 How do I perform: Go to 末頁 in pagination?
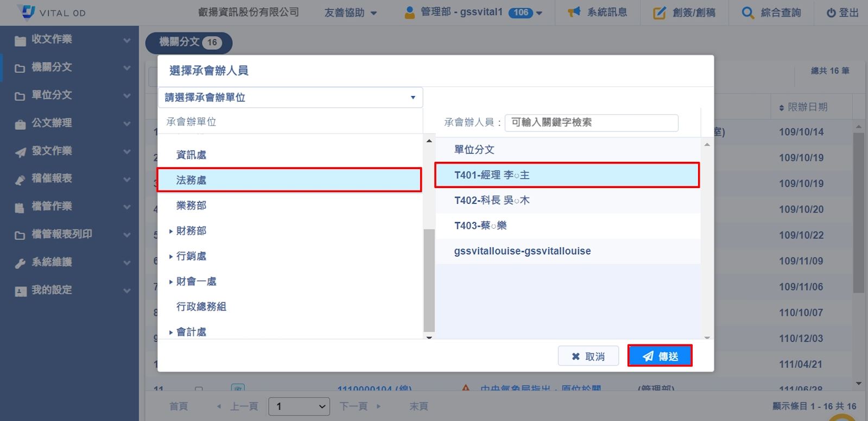point(419,406)
